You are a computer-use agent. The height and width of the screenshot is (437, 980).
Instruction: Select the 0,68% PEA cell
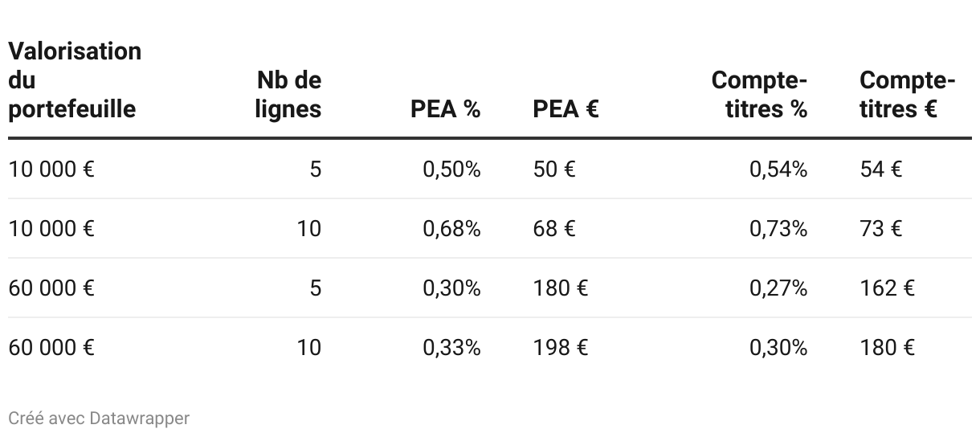452,229
